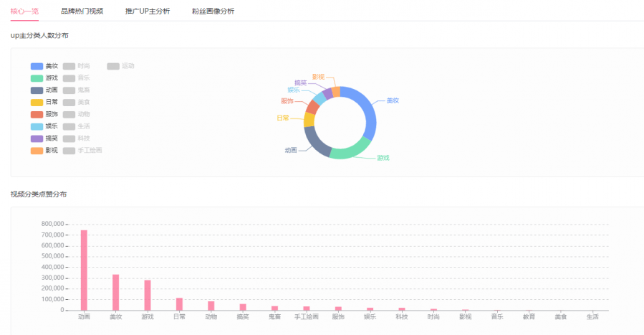Disable the 动画 legend entry
Screen dimensions: 644x335
click(44, 90)
